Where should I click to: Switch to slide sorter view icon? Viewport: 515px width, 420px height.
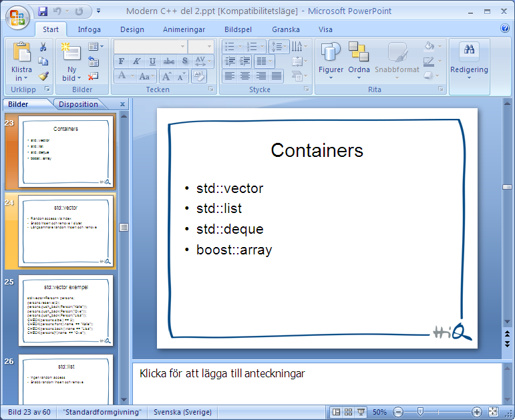[349, 412]
